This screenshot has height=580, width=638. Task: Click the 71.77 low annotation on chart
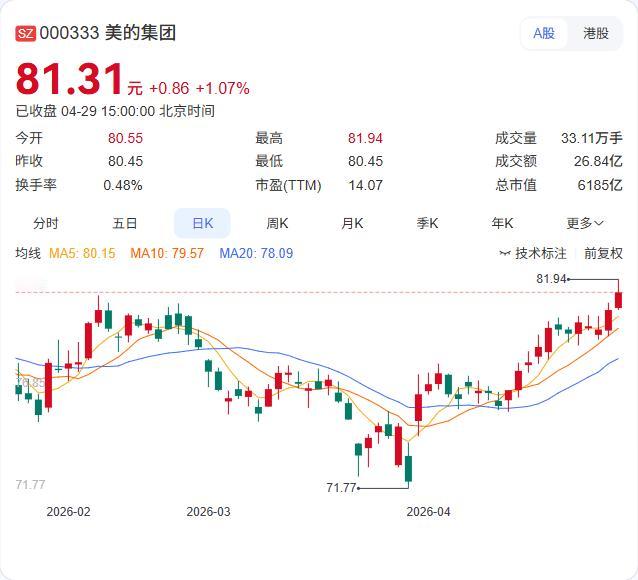341,487
